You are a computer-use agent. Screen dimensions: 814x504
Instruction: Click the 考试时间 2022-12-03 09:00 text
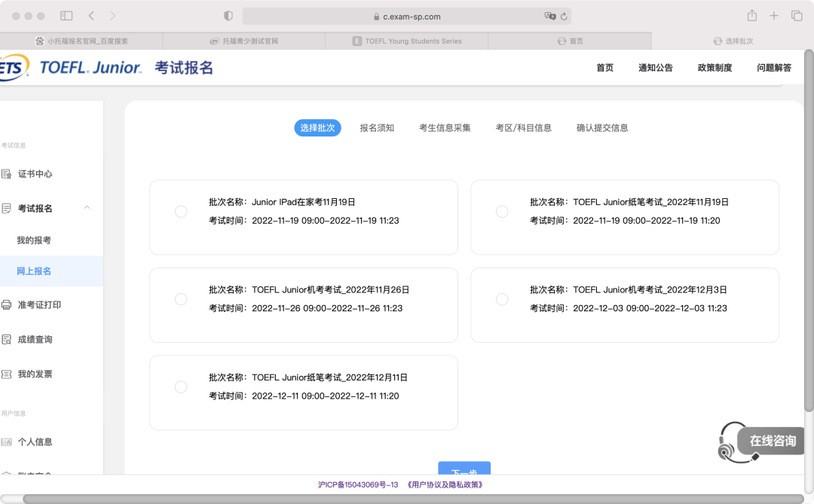pos(628,308)
